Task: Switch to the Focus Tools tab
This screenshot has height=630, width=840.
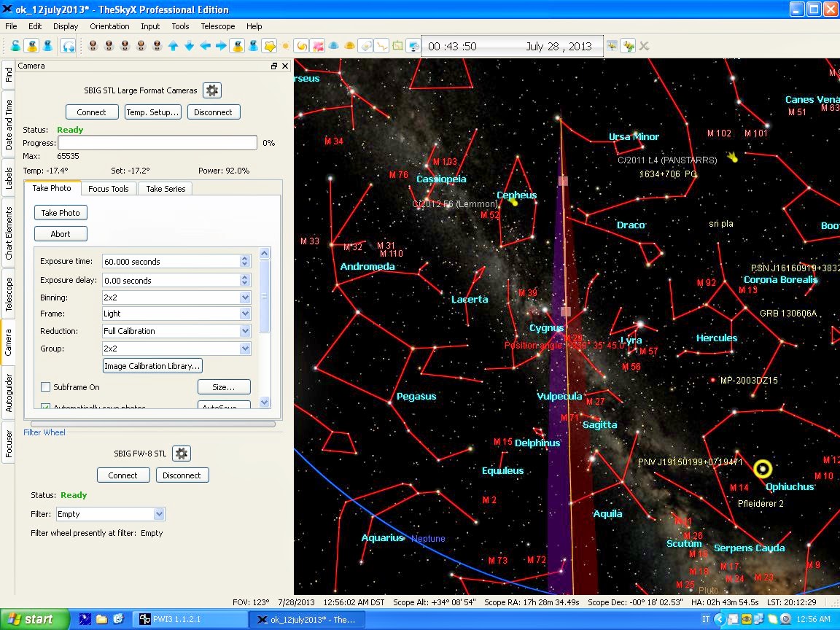Action: point(108,189)
